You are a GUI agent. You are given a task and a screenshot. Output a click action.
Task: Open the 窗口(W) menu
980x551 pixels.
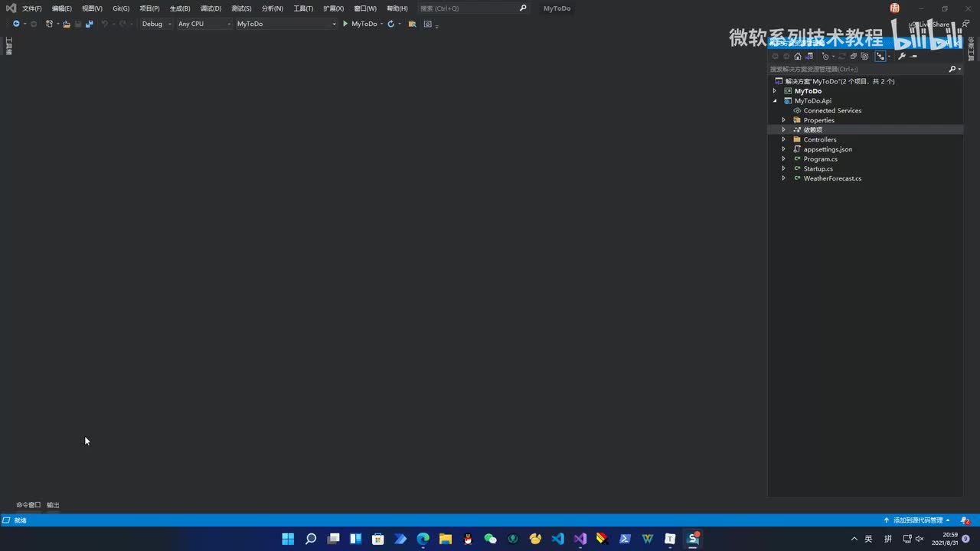tap(365, 8)
